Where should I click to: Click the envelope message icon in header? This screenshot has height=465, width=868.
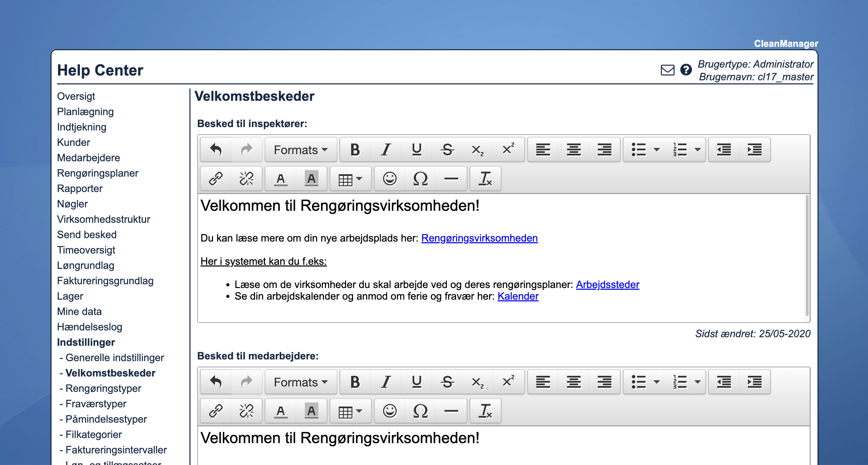click(667, 70)
